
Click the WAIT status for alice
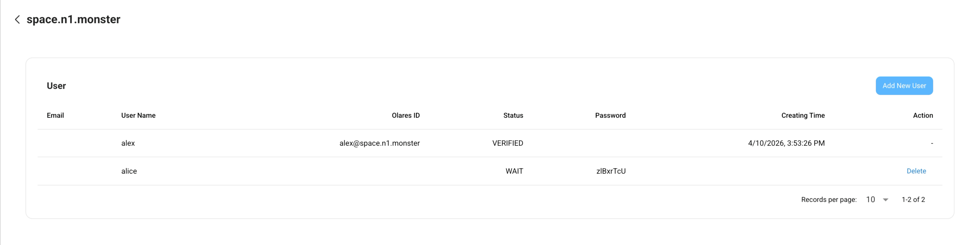(x=514, y=171)
